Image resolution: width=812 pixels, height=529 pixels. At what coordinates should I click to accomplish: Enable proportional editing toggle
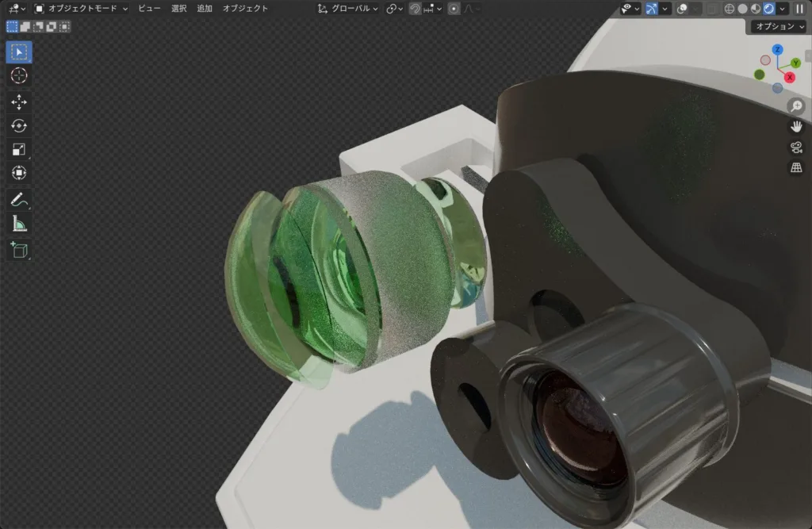pos(453,9)
